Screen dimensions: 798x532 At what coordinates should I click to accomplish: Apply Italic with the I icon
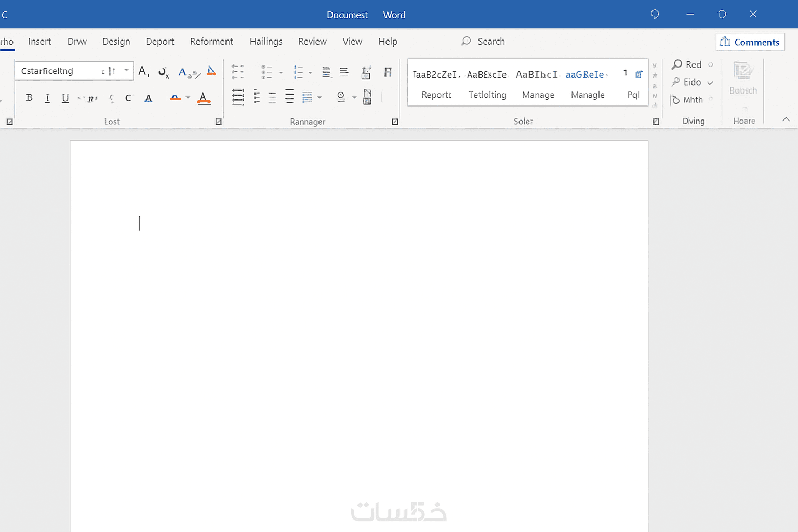[x=47, y=98]
